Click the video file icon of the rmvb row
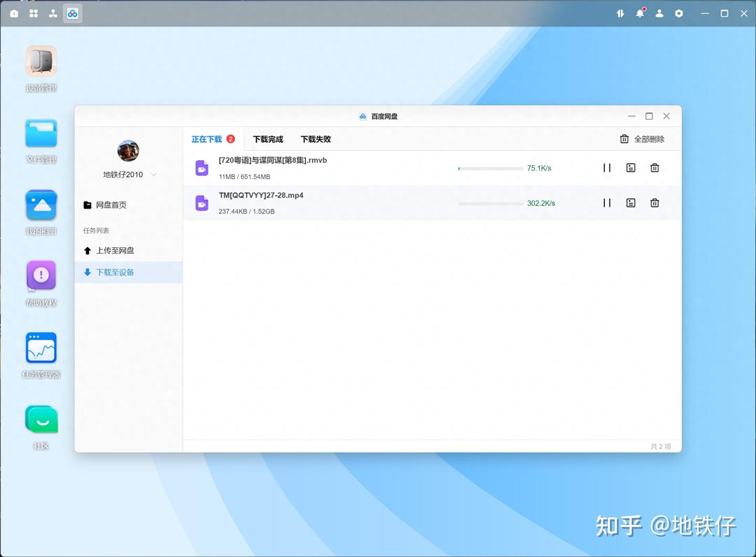The image size is (756, 557). pyautogui.click(x=202, y=168)
